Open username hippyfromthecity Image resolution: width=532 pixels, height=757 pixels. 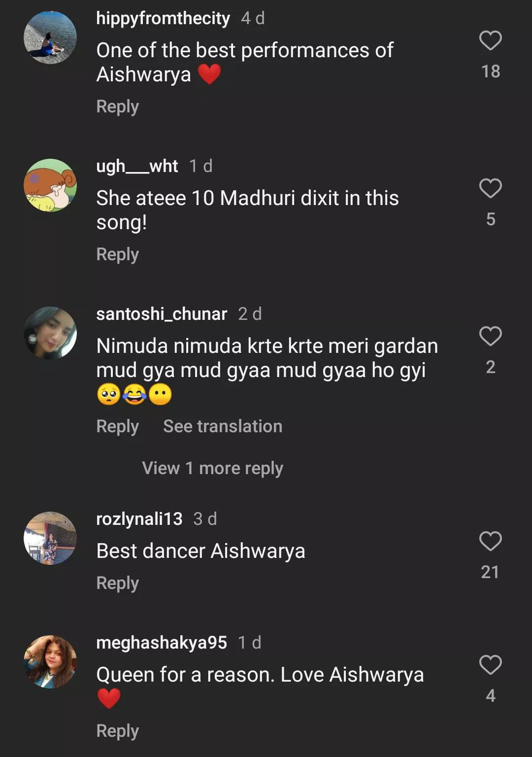(163, 18)
